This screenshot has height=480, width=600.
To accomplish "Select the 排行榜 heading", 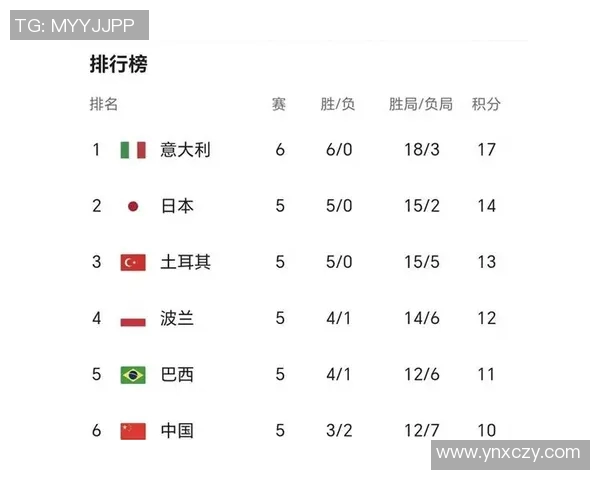I will 118,65.
